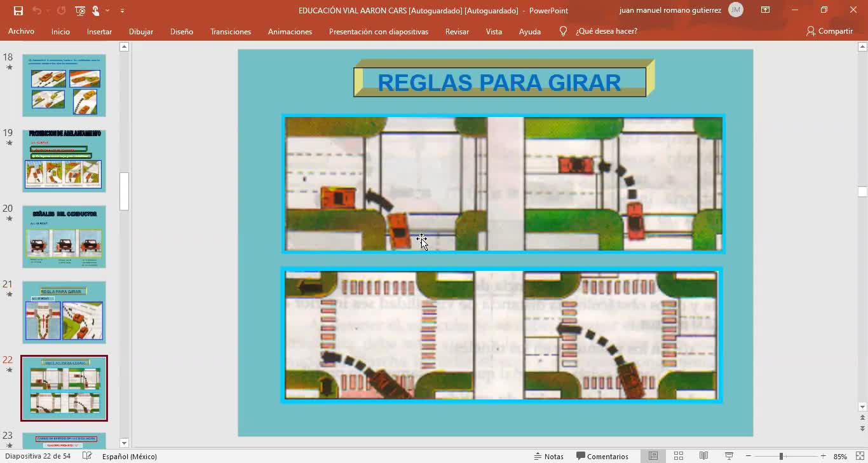Go to the Transiciones tab
868x463 pixels.
click(x=231, y=31)
